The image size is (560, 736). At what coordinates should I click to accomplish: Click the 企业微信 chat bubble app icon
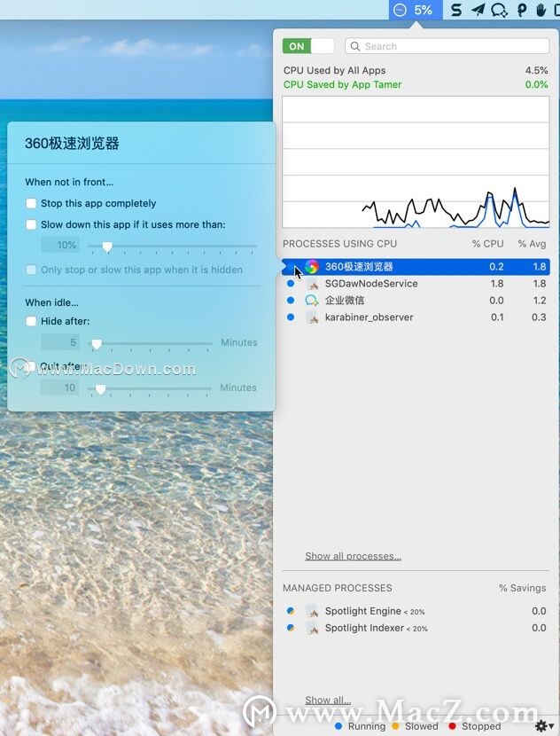point(312,301)
